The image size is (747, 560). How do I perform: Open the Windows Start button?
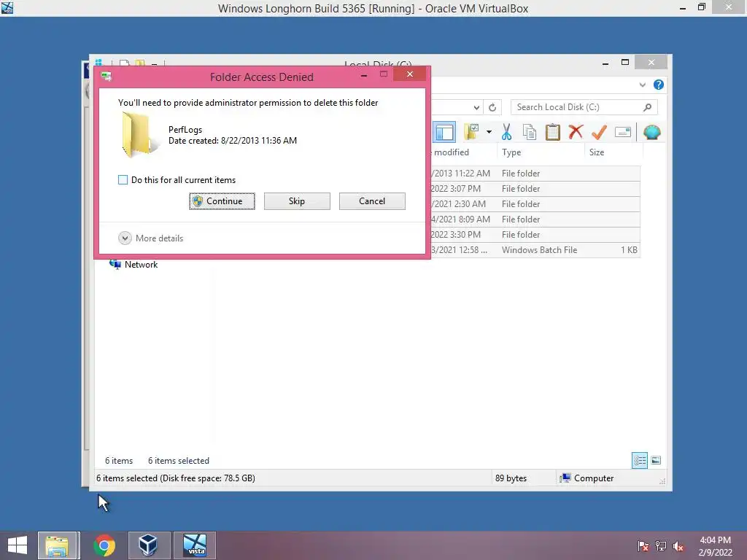tap(18, 545)
